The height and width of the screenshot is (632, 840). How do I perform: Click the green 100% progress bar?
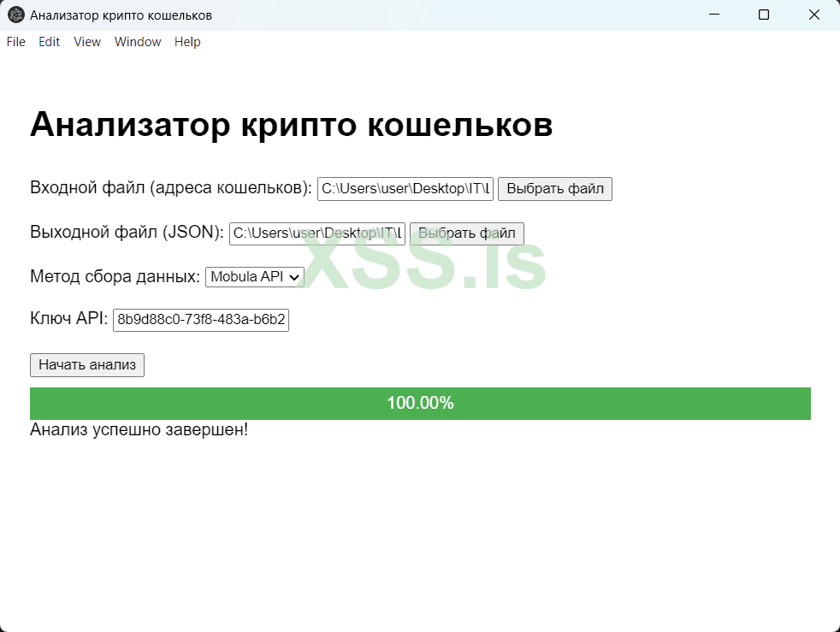pyautogui.click(x=420, y=403)
